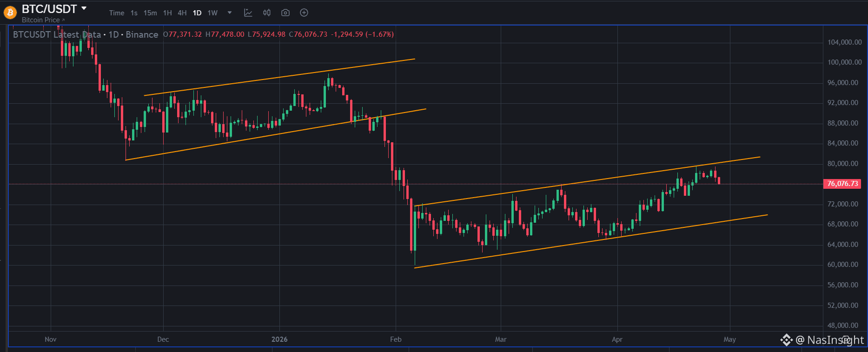
Task: Click the 60,000.00 price axis label
Action: tap(843, 265)
